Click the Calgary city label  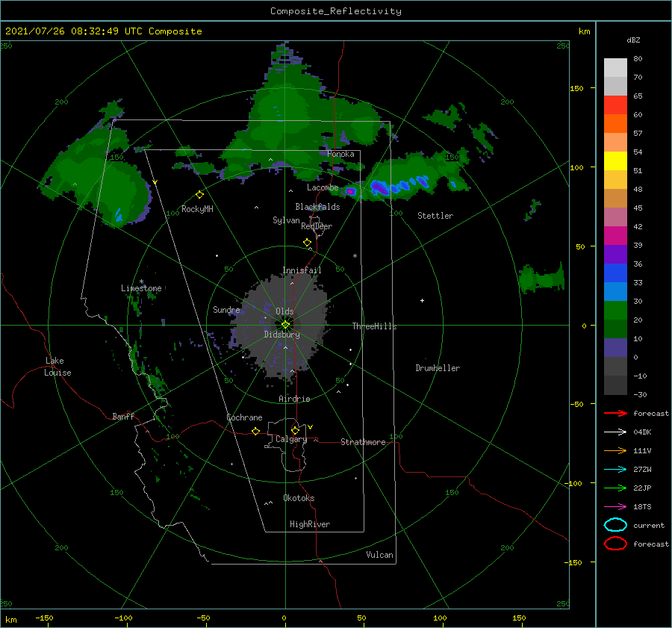point(291,439)
